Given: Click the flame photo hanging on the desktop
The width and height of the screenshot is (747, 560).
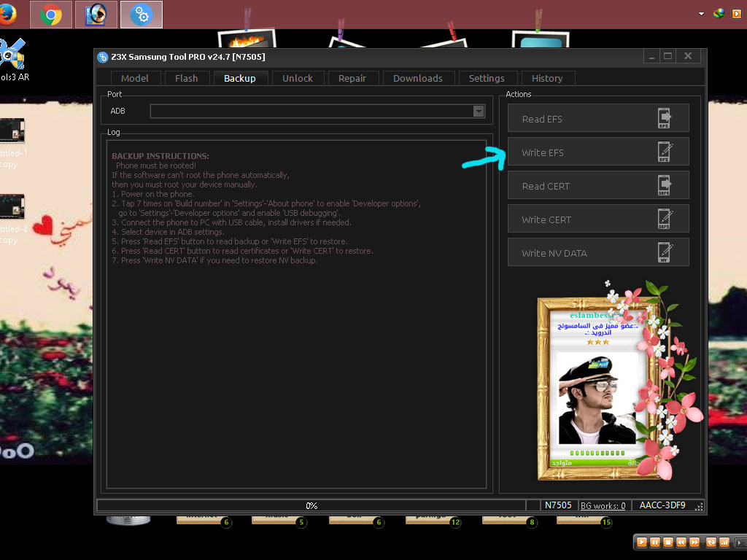Looking at the screenshot, I should (247, 39).
